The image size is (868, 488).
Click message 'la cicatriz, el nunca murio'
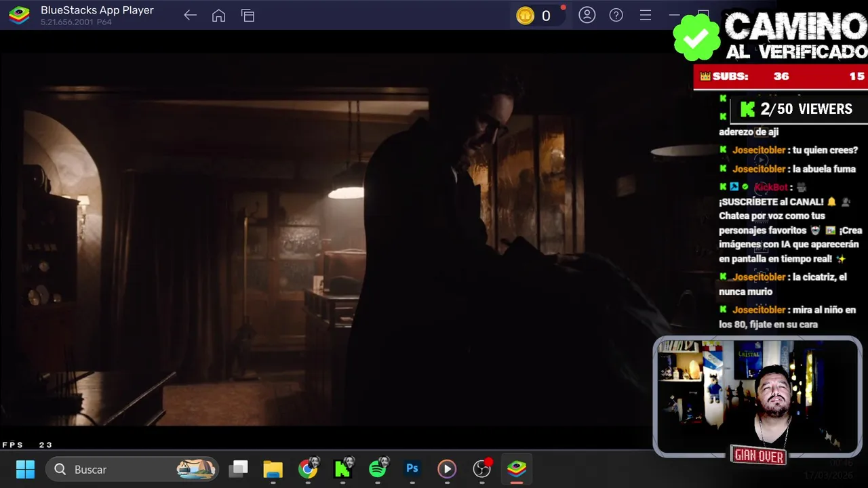783,284
